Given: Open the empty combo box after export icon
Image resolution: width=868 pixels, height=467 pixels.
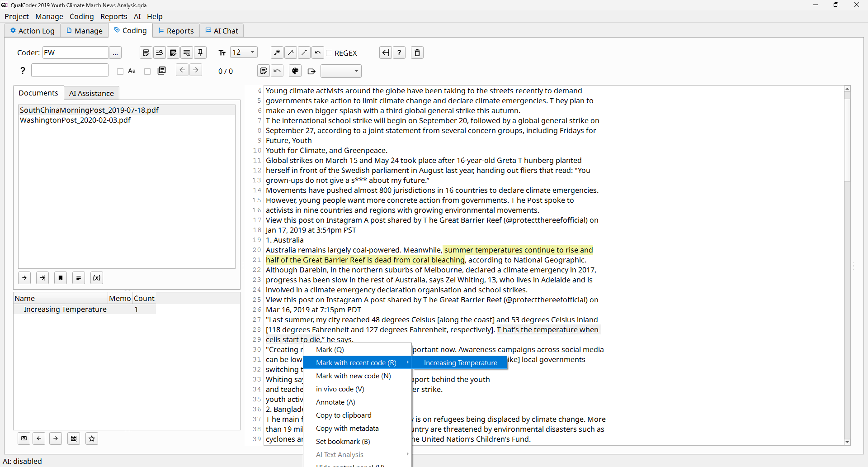Looking at the screenshot, I should click(341, 71).
